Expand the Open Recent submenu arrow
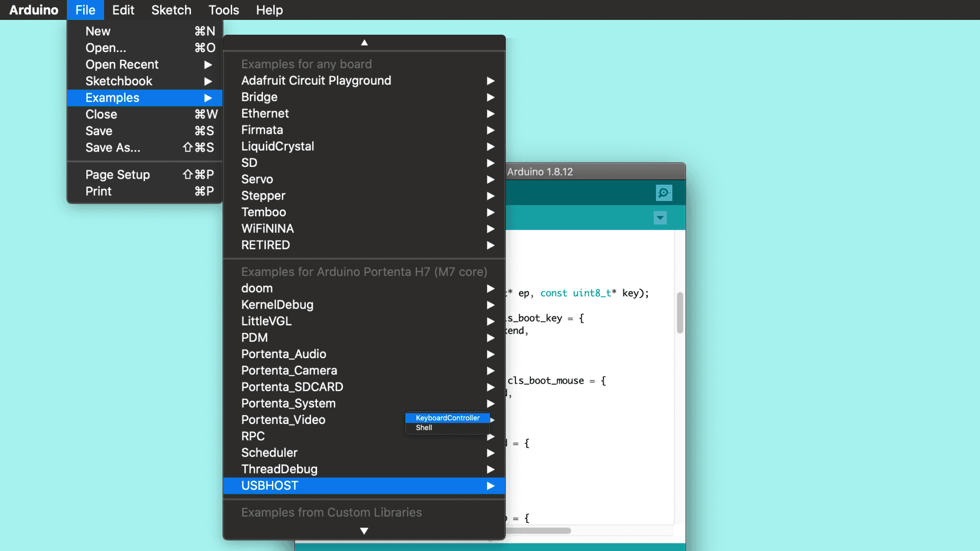 [x=208, y=65]
